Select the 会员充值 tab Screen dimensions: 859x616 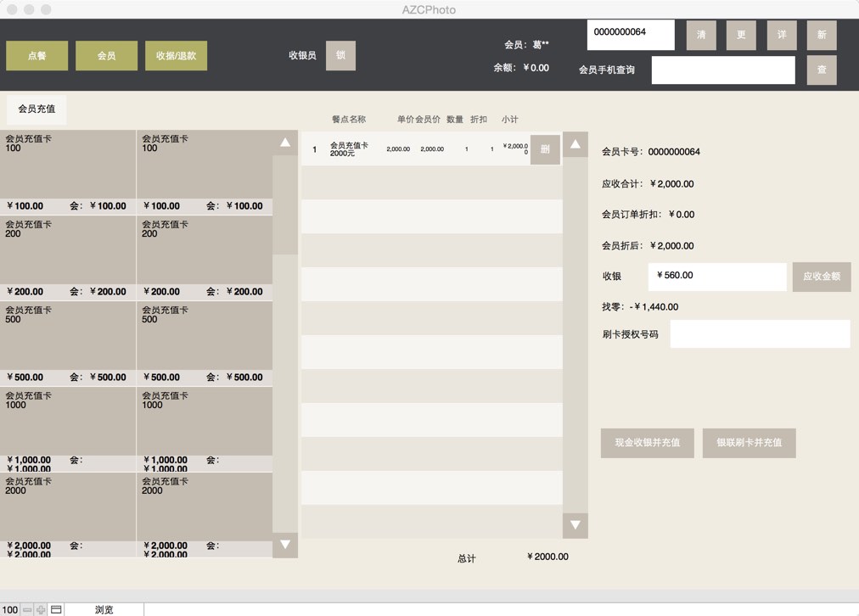point(36,109)
